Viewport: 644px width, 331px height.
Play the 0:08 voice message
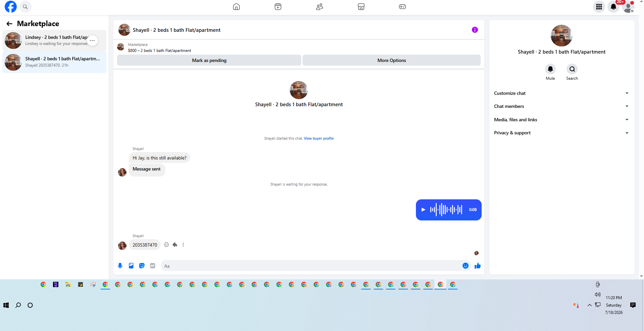[x=423, y=210]
